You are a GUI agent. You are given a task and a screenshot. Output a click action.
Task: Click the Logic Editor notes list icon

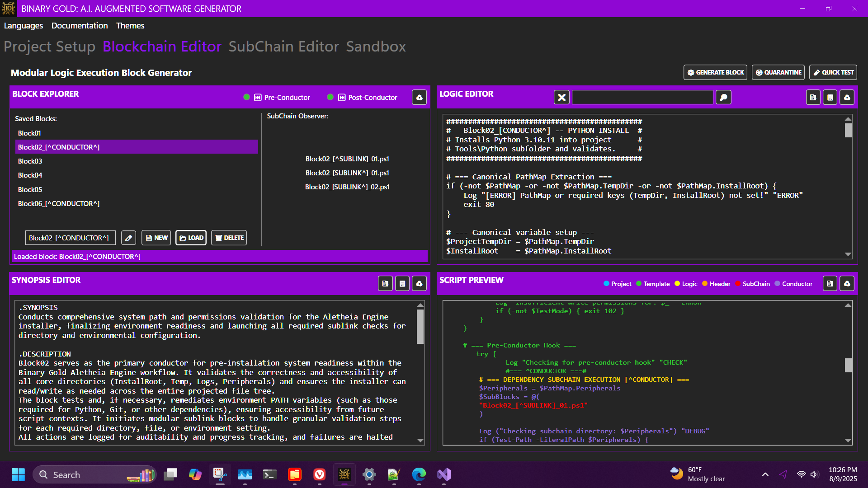tap(830, 97)
